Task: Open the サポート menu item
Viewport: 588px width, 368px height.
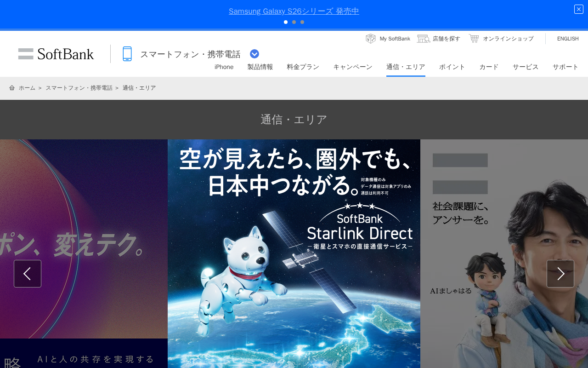Action: (x=565, y=67)
